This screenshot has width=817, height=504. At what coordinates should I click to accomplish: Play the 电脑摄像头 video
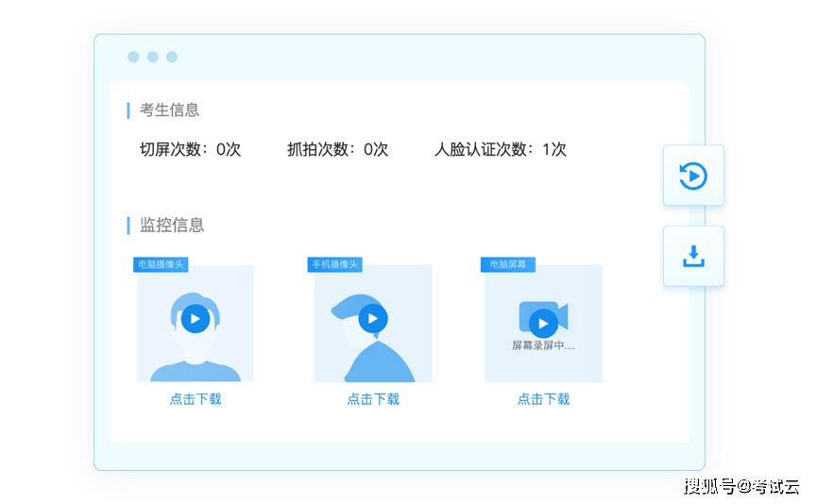pyautogui.click(x=195, y=319)
